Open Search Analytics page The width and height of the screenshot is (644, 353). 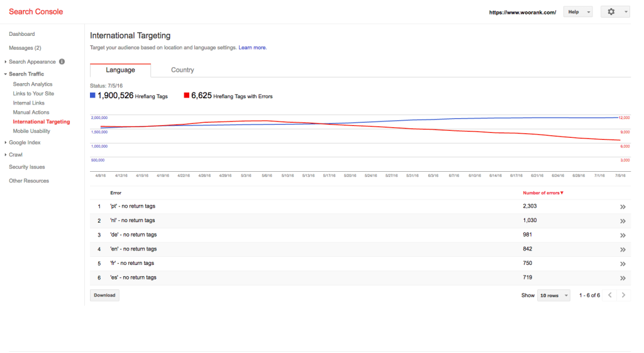click(x=33, y=84)
